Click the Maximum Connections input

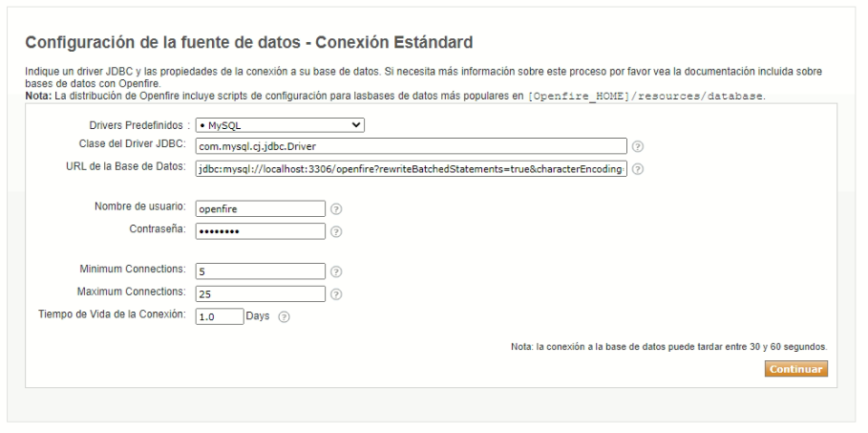tap(260, 293)
